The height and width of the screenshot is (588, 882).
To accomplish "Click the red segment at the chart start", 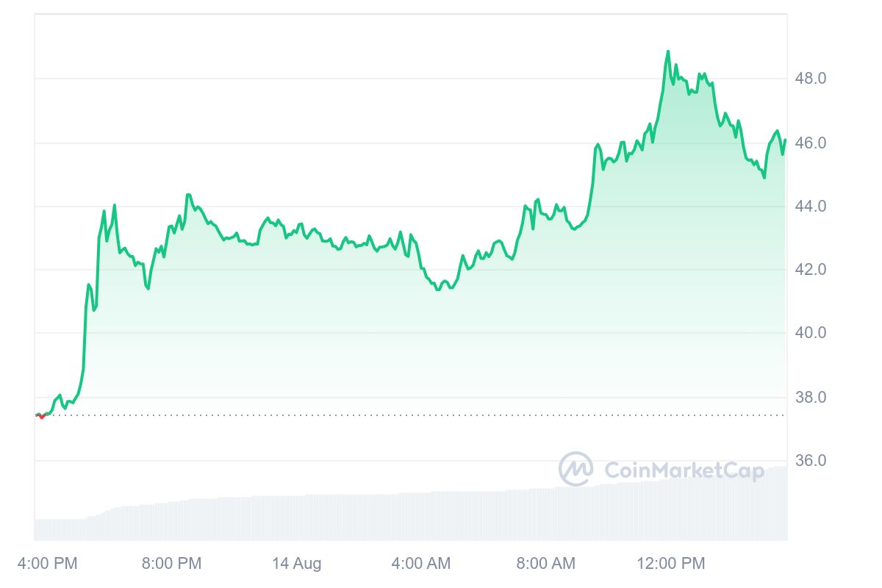I will coord(41,416).
